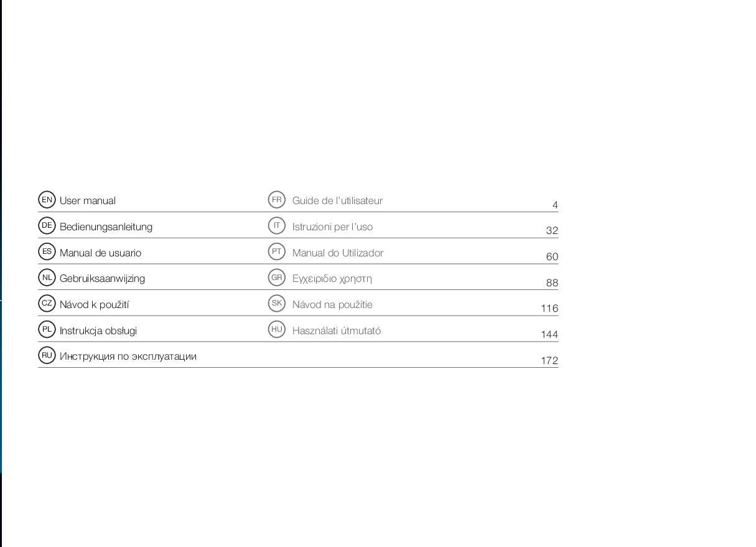The height and width of the screenshot is (547, 756).
Task: Jump to "Gebruiksaanwijzing" section
Action: [x=102, y=279]
